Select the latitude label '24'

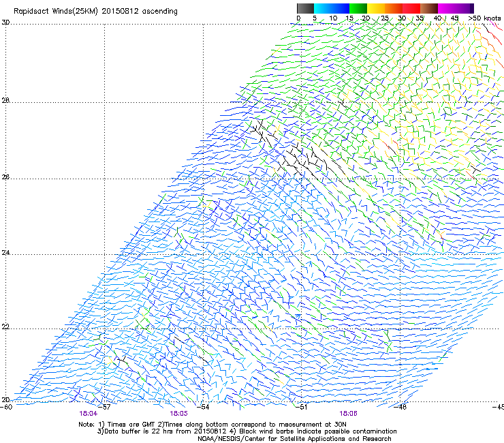5,253
